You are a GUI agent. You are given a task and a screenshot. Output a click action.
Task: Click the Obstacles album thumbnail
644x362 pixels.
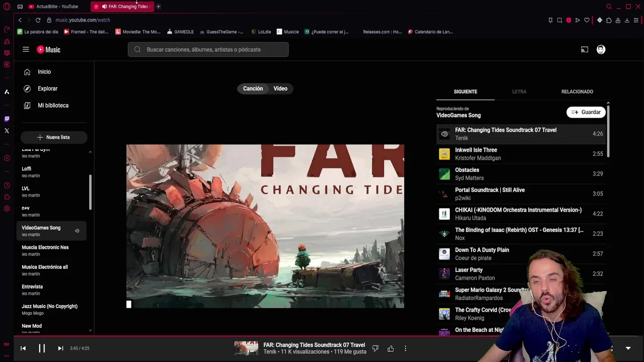click(444, 174)
